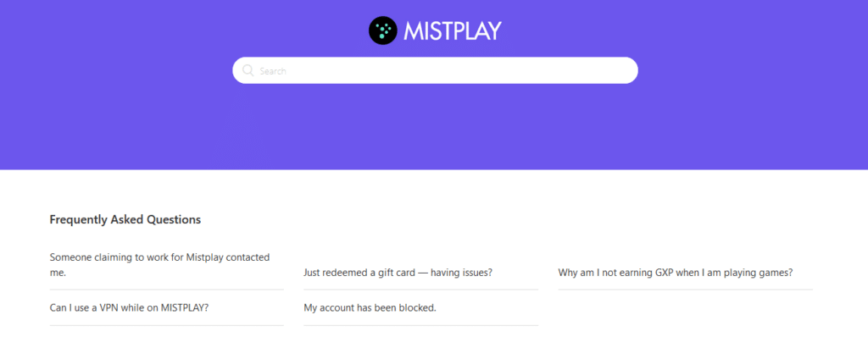View the gift card redemption issues article
Screen dimensions: 868x337
coord(398,273)
